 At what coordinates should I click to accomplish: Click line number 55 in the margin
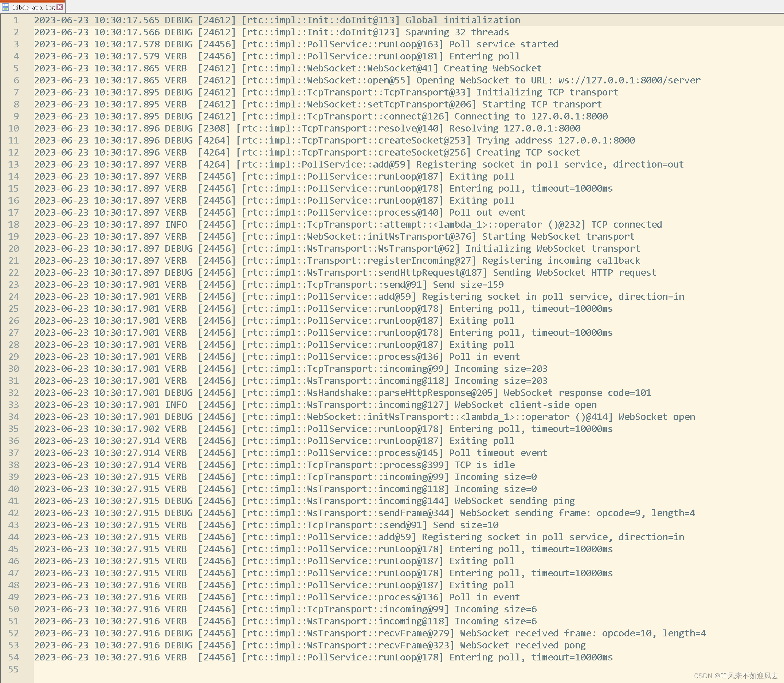13,669
